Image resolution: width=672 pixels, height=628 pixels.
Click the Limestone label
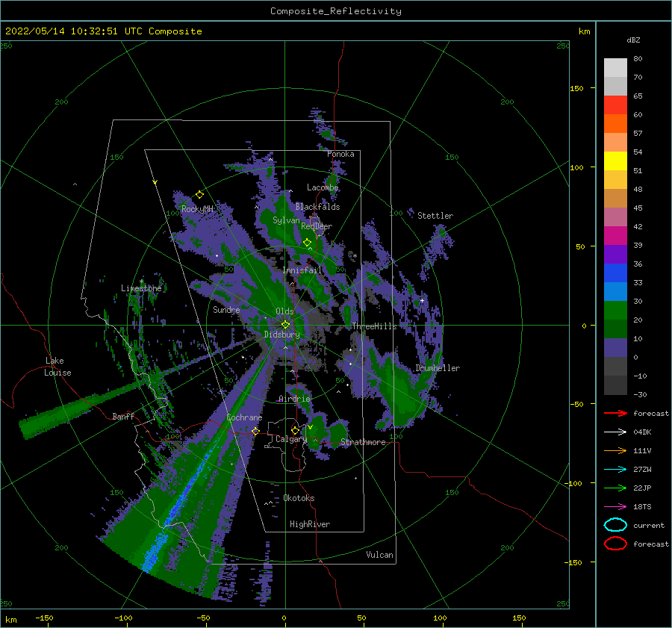(141, 288)
